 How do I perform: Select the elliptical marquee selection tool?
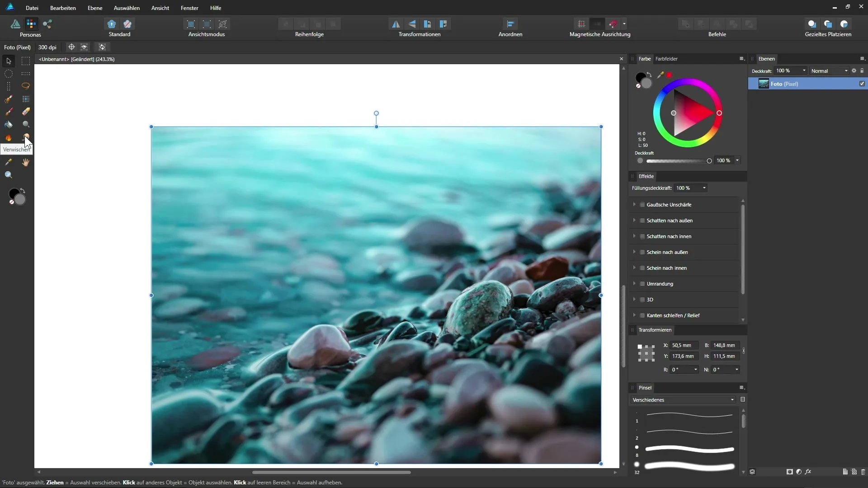[9, 74]
